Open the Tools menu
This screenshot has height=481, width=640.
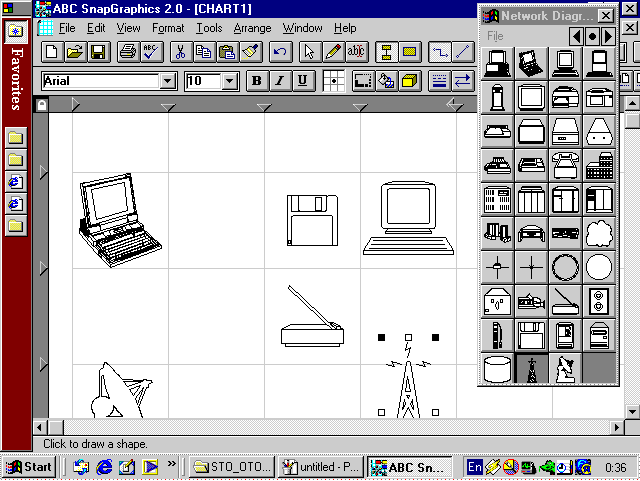[209, 28]
